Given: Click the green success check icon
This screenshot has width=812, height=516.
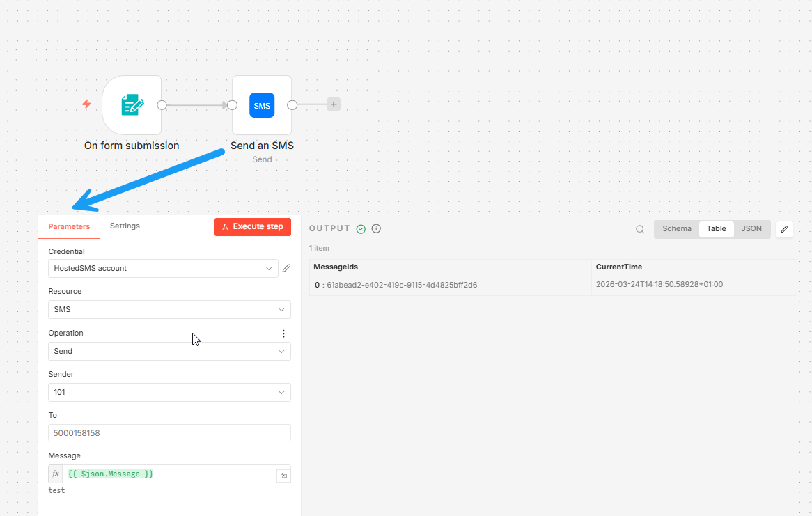Looking at the screenshot, I should click(x=361, y=229).
